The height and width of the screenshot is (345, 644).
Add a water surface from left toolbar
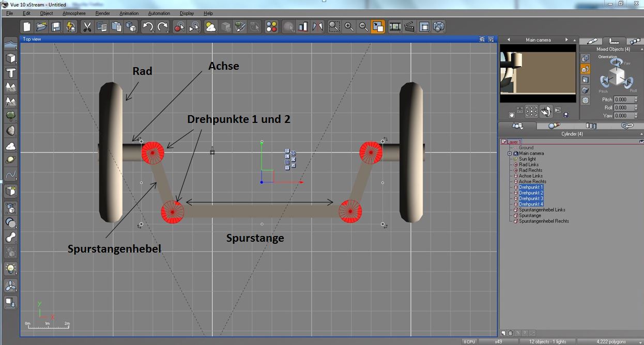[x=10, y=44]
